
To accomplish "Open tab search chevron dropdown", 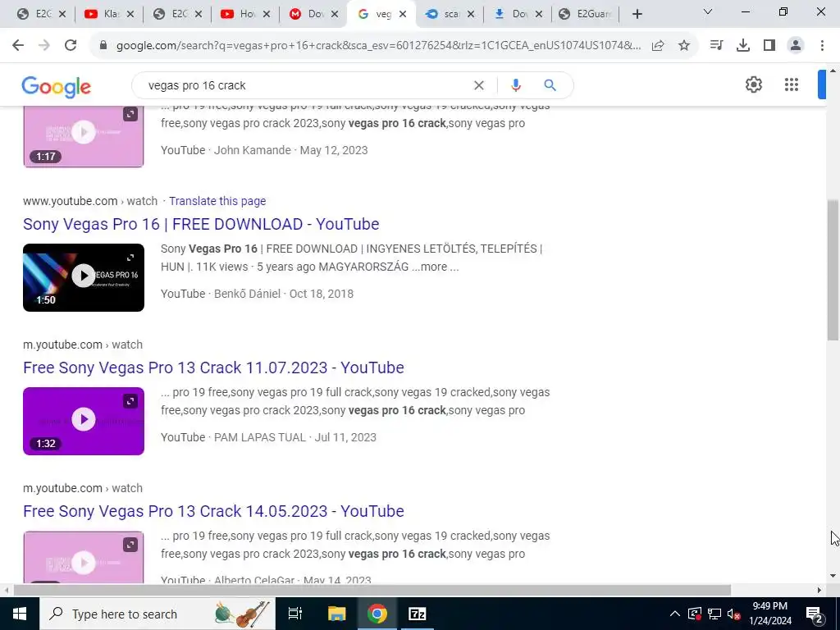I will (x=708, y=11).
